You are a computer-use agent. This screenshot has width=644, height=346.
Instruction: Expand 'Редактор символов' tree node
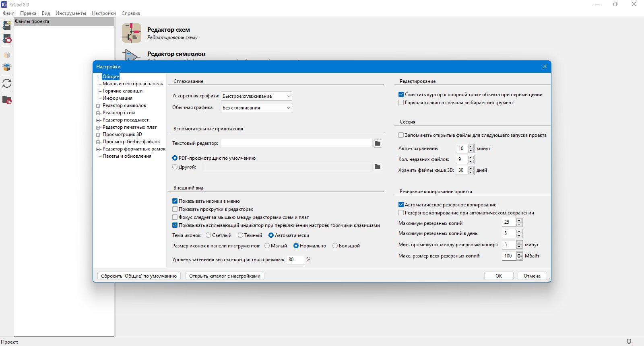98,106
